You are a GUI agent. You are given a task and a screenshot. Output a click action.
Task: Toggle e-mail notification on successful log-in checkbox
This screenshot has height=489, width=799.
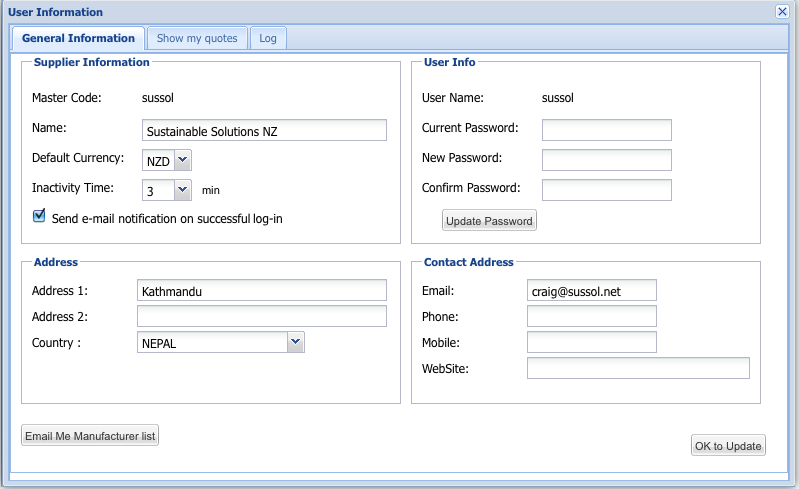[x=39, y=216]
